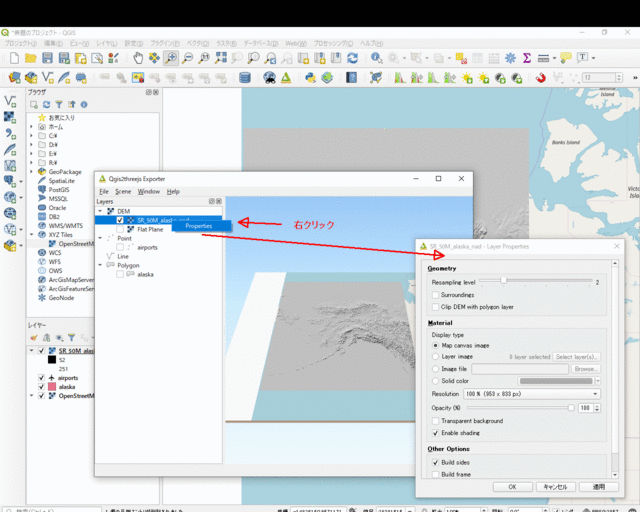The image size is (640, 512).
Task: Enable the airports point layer in the exporter
Action: pos(120,247)
